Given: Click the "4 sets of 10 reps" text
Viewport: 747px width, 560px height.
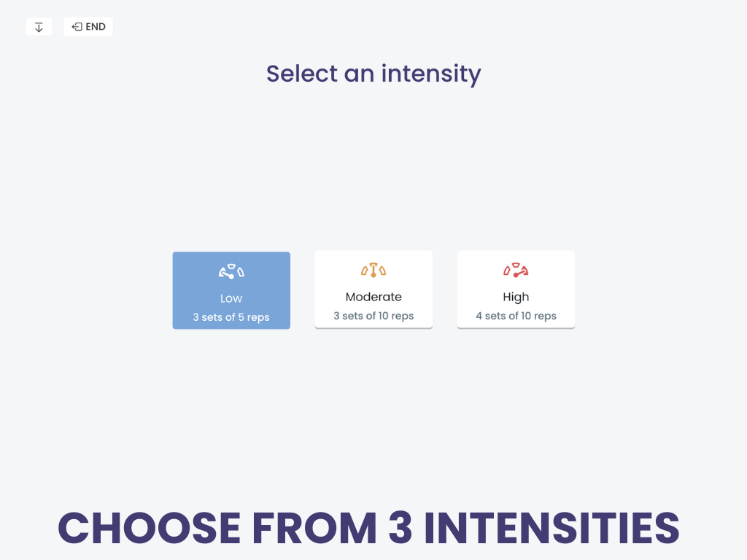Looking at the screenshot, I should pyautogui.click(x=516, y=316).
